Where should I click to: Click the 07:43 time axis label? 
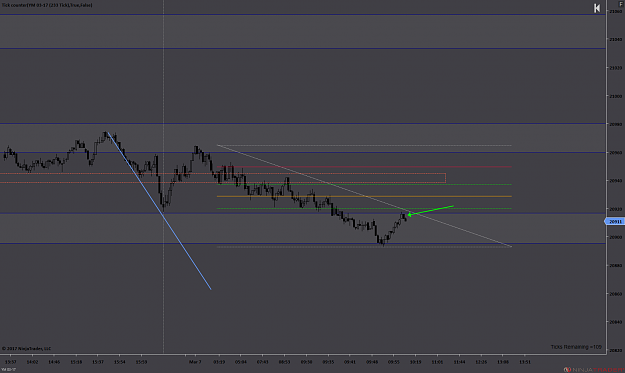tap(263, 362)
